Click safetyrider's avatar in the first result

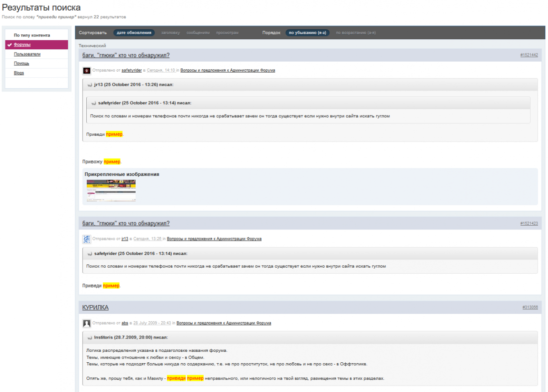(87, 70)
